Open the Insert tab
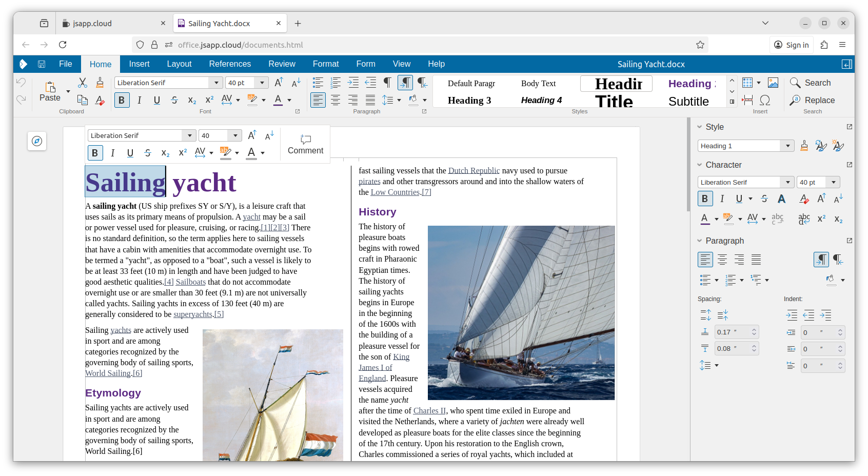 click(139, 64)
